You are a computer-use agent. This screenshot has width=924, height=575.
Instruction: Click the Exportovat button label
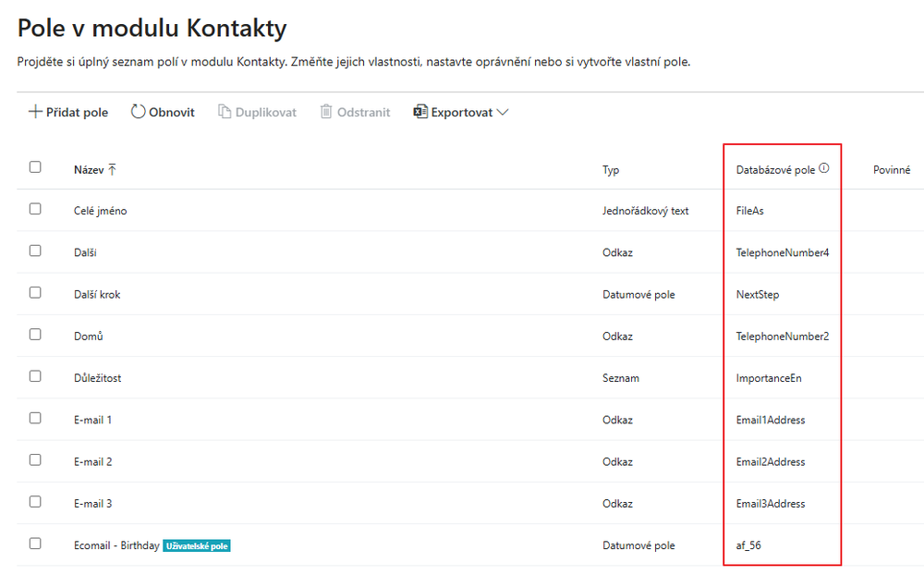[461, 112]
